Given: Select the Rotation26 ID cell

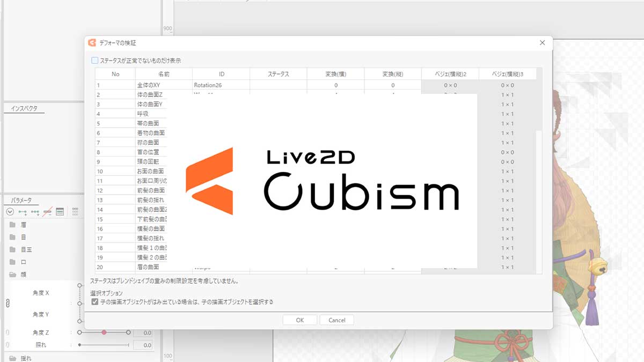Looking at the screenshot, I should [x=221, y=85].
